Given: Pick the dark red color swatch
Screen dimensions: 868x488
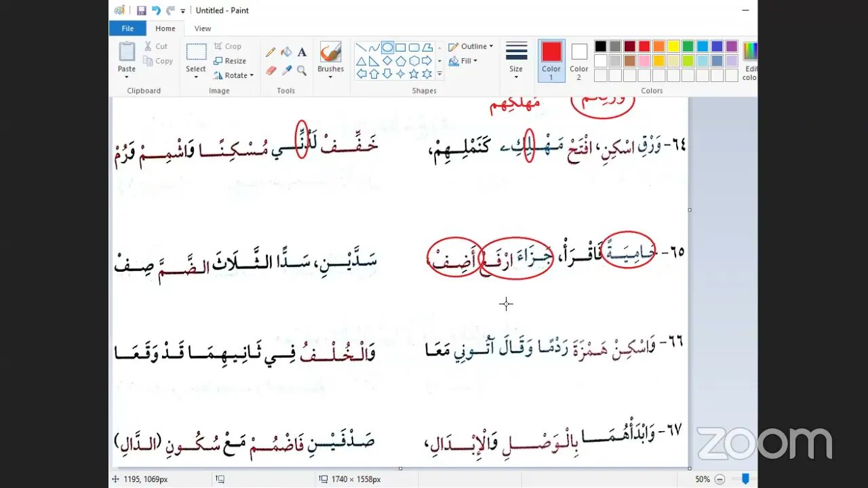Looking at the screenshot, I should click(629, 46).
